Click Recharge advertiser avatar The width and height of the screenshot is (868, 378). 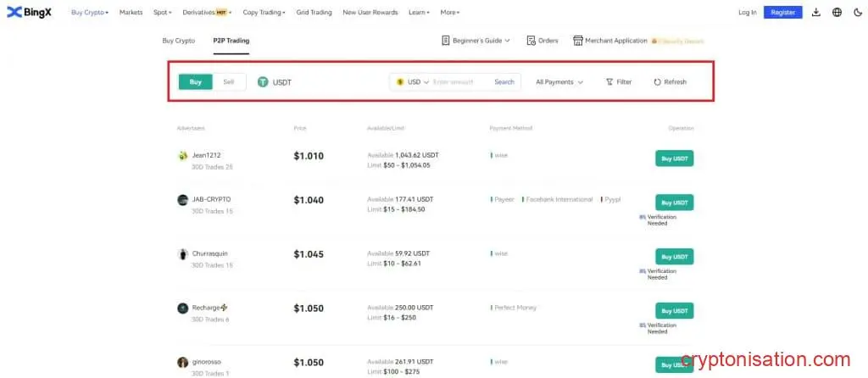(x=183, y=309)
